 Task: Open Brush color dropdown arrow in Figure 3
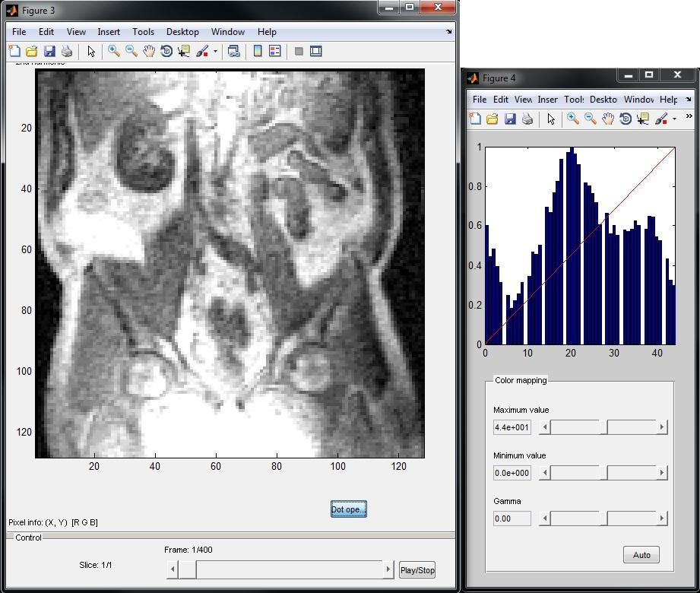pyautogui.click(x=215, y=51)
